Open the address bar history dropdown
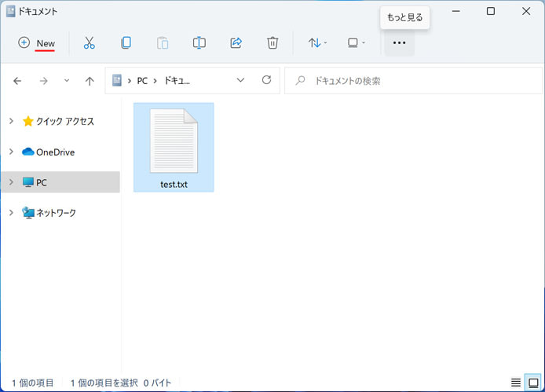Viewport: 545px width, 392px height. click(x=240, y=80)
